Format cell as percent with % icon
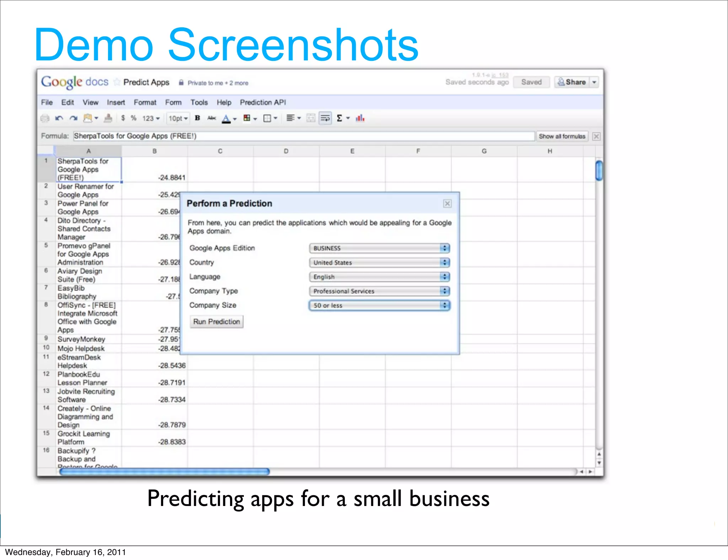The height and width of the screenshot is (560, 728). (134, 118)
